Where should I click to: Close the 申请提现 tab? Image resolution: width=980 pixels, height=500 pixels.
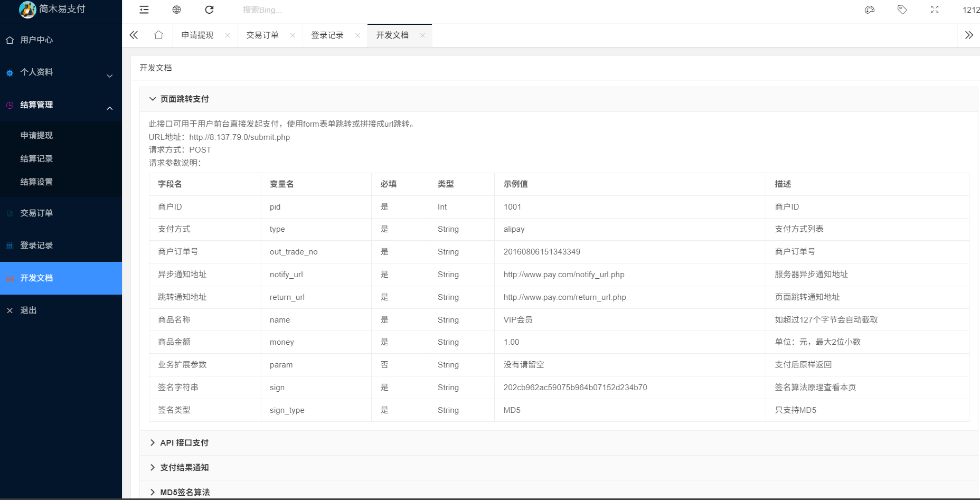228,35
